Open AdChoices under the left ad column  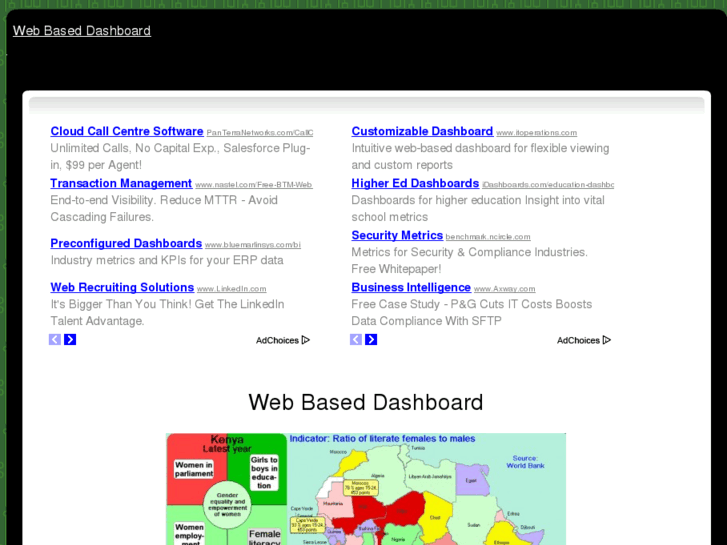point(282,341)
